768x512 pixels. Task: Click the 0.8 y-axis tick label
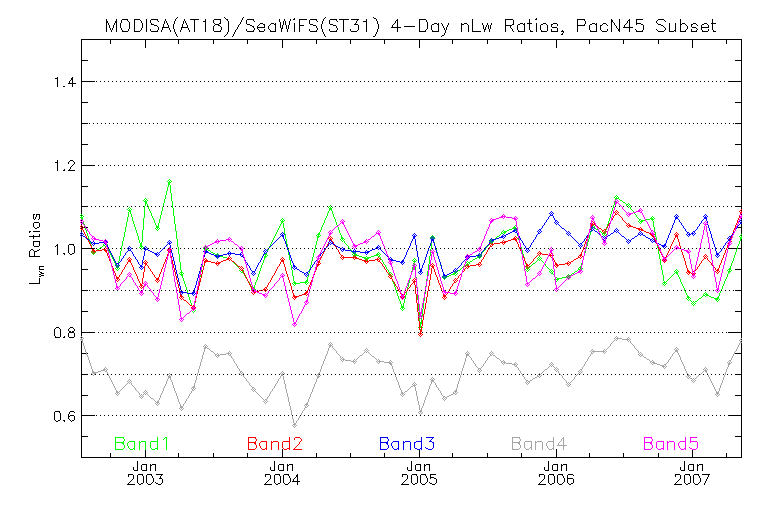click(65, 333)
